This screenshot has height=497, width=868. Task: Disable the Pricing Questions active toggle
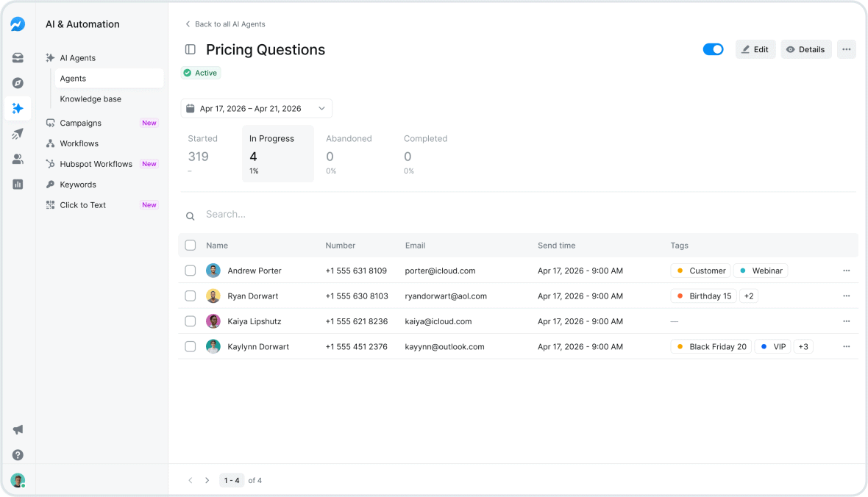coord(713,49)
